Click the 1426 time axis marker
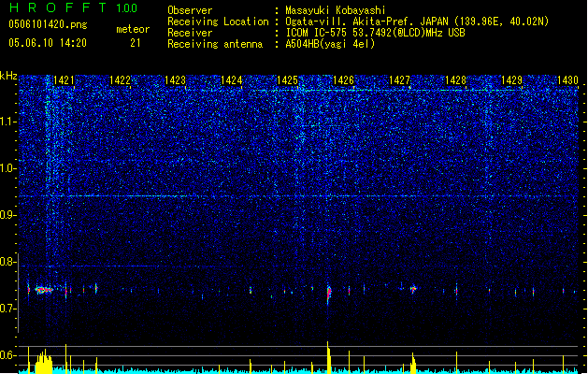588x374 pixels. pos(343,80)
